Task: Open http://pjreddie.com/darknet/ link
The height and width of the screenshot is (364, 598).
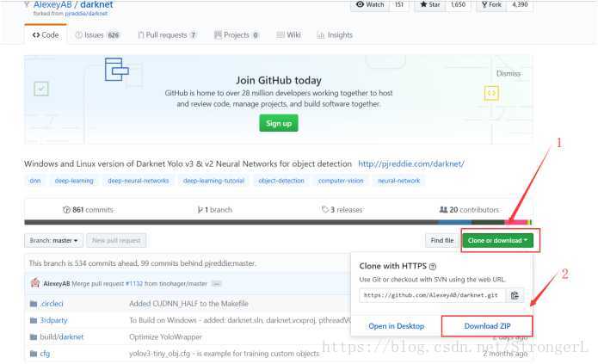Action: pos(411,163)
